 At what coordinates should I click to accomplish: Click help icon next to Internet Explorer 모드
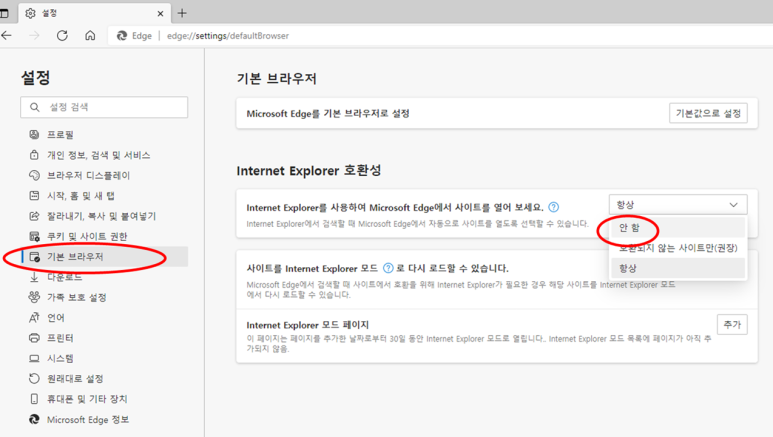pos(388,268)
